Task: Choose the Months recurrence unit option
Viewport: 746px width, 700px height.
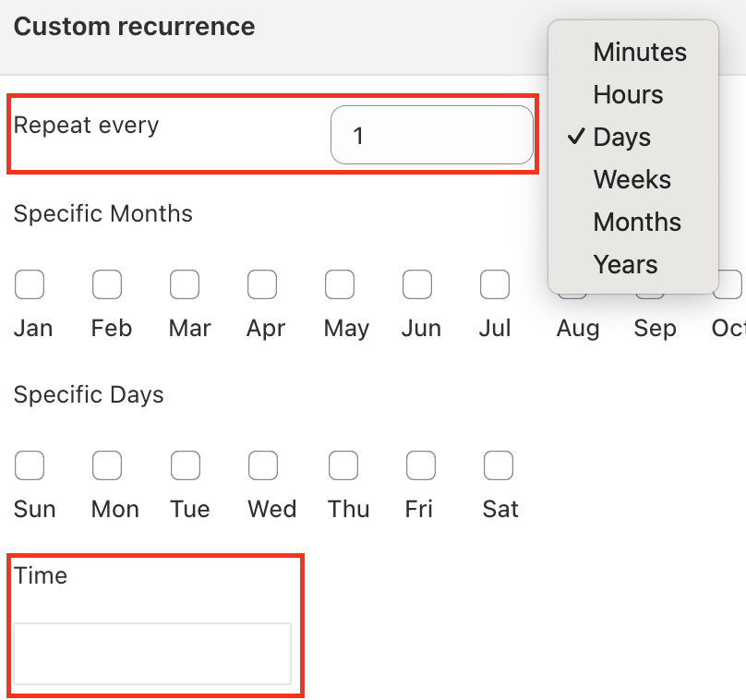Action: pos(637,223)
